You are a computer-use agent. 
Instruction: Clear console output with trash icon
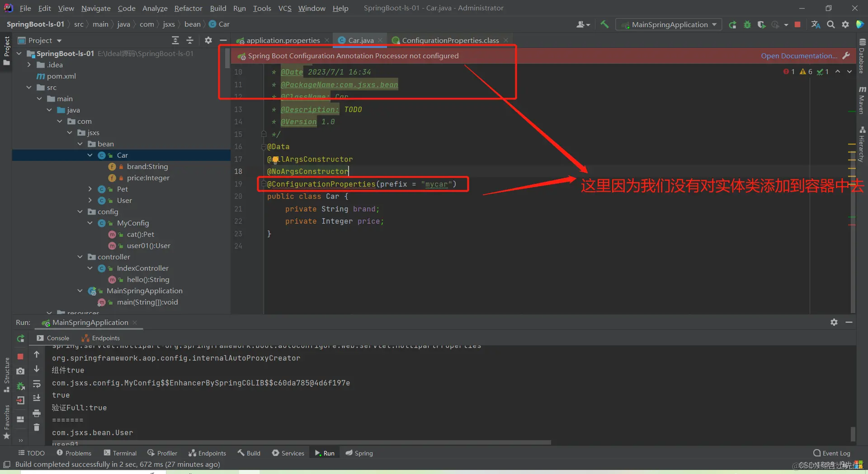click(x=37, y=427)
